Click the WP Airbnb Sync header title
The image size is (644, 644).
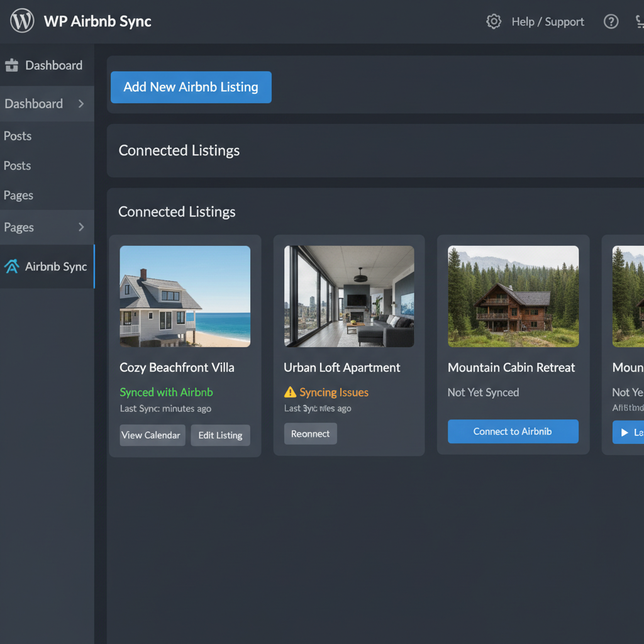[97, 21]
